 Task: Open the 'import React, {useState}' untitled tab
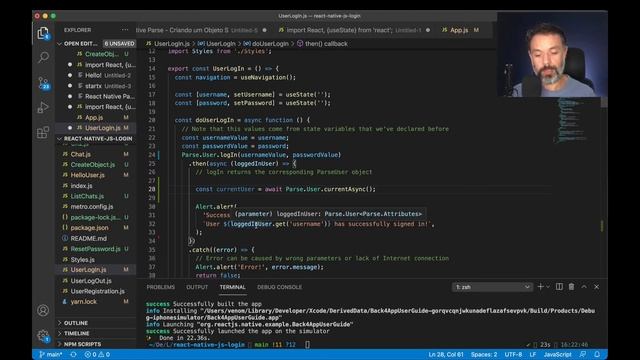point(353,30)
